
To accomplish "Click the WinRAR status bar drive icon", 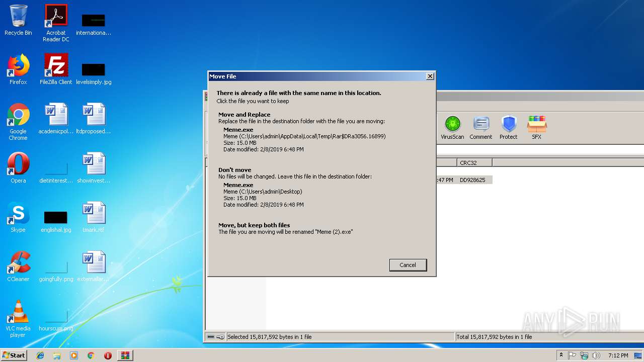I will 211,337.
